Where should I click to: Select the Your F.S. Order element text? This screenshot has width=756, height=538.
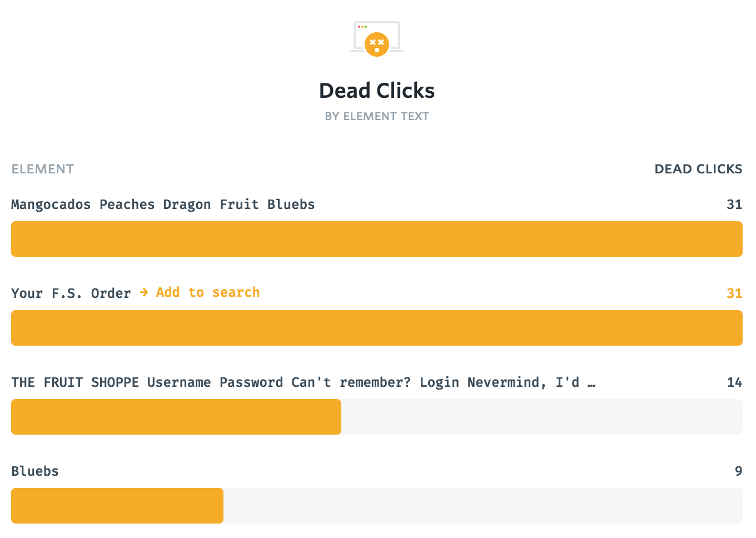(71, 293)
